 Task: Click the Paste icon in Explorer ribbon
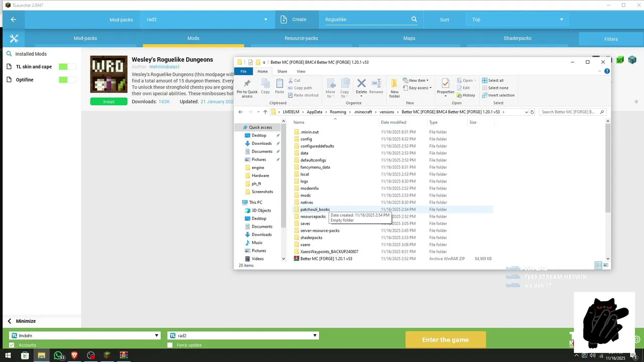tap(279, 86)
